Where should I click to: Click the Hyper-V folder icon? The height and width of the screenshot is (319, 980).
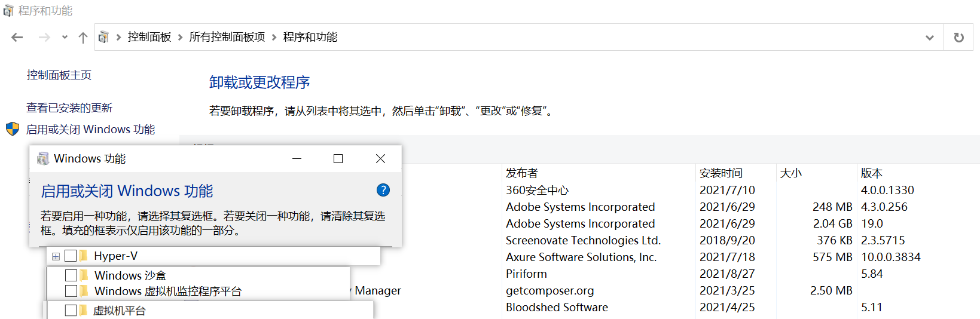click(84, 256)
